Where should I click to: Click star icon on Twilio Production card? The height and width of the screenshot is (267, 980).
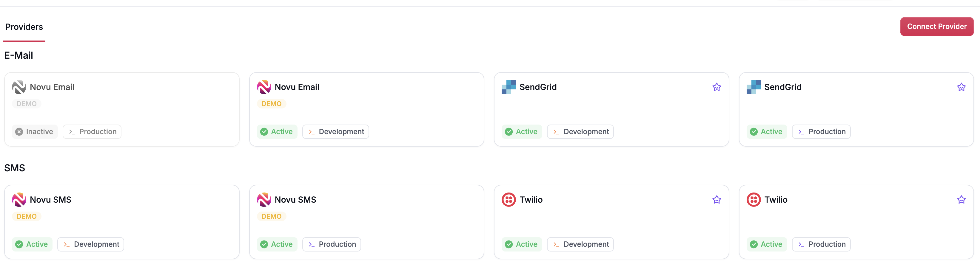(x=961, y=200)
